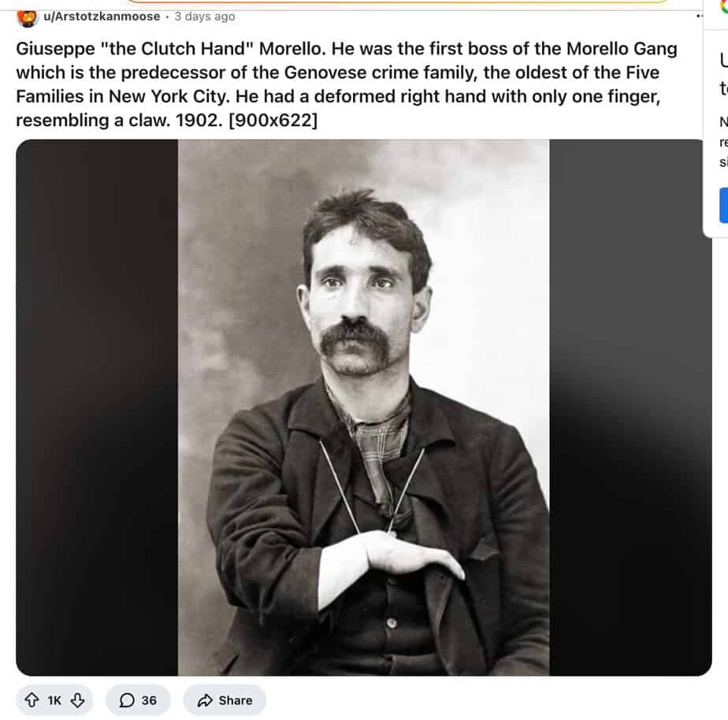This screenshot has width=728, height=720.
Task: Click the blue button in the sign-in popup
Action: point(724,205)
